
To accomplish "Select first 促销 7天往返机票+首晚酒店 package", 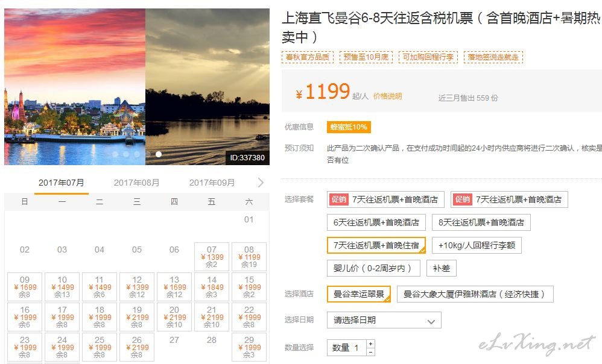I will (385, 199).
